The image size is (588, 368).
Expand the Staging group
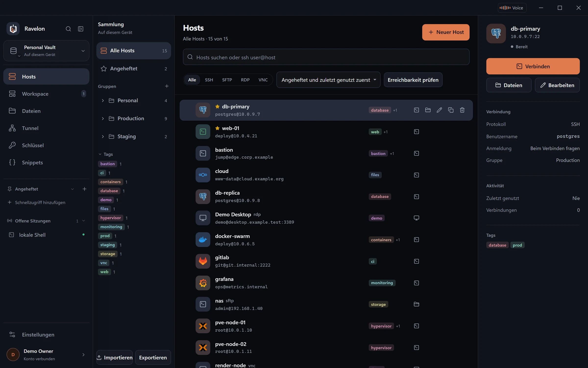103,136
